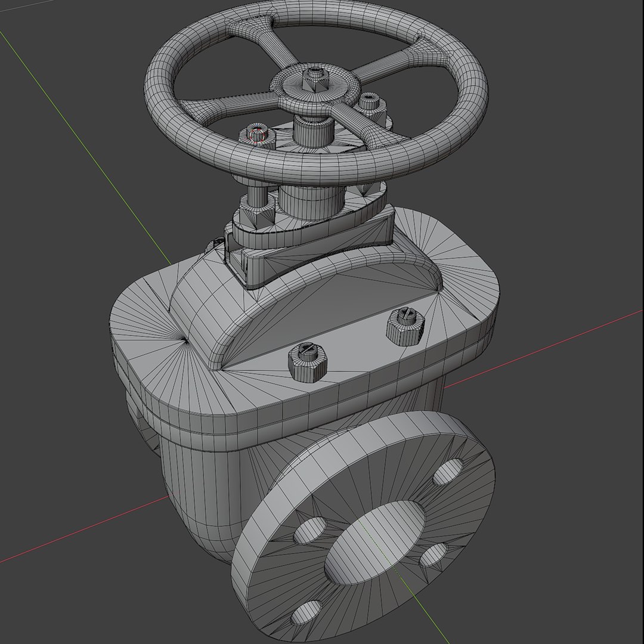Image resolution: width=644 pixels, height=644 pixels.
Task: Select the handwheel outer rim mesh
Action: point(316,169)
